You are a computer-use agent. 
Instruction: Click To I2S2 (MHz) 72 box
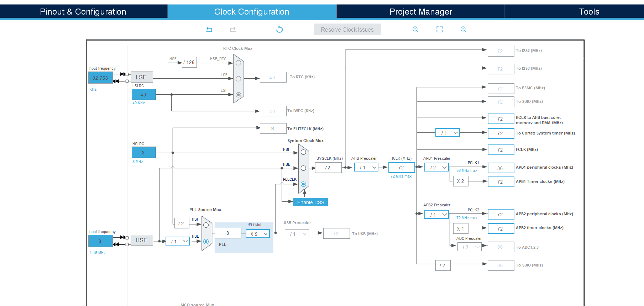(501, 51)
